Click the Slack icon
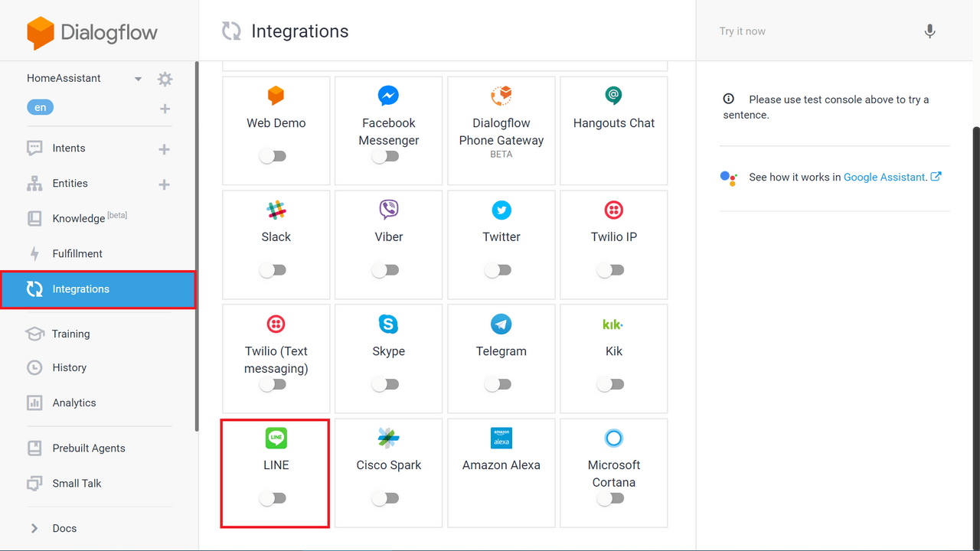 click(x=276, y=210)
